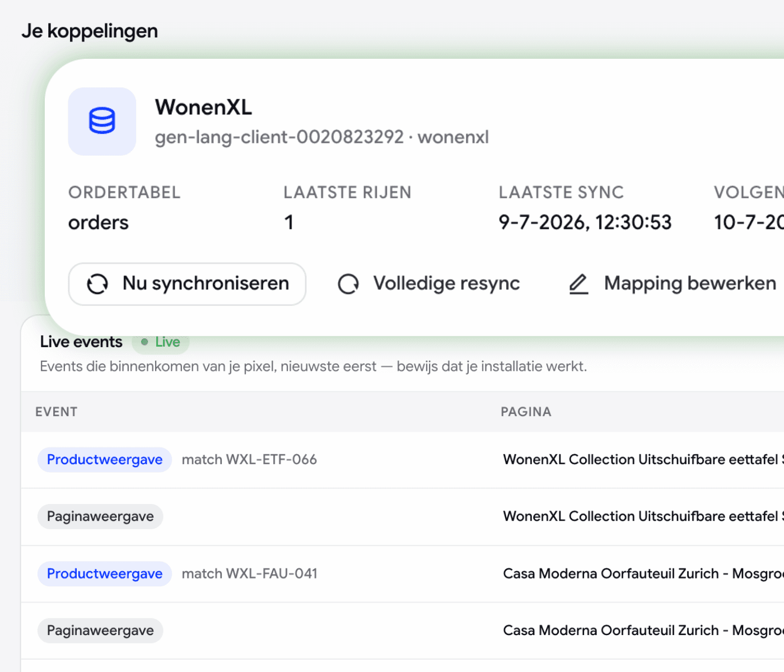The image size is (784, 672).
Task: Click the eettafel page title in its Paginaweergave row
Action: click(643, 516)
